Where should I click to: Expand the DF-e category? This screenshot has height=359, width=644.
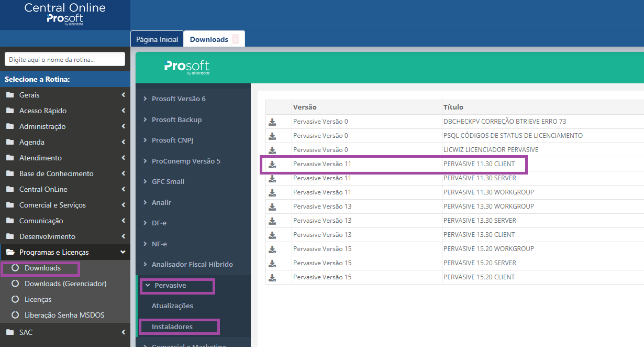tap(159, 223)
